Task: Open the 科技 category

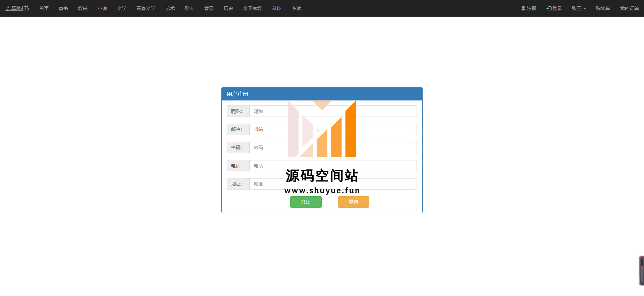Action: (x=277, y=8)
